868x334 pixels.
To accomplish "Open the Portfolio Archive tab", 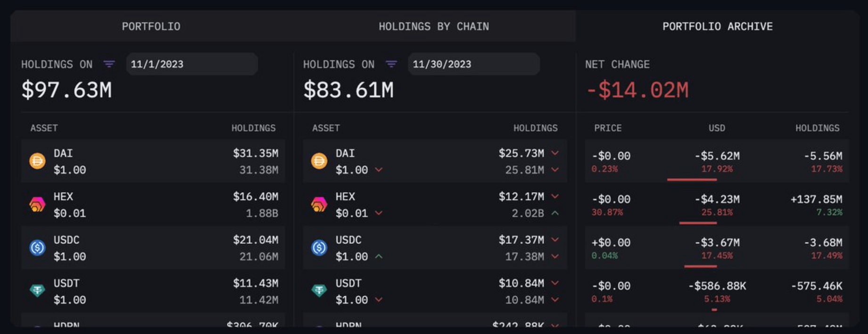I will [x=717, y=26].
